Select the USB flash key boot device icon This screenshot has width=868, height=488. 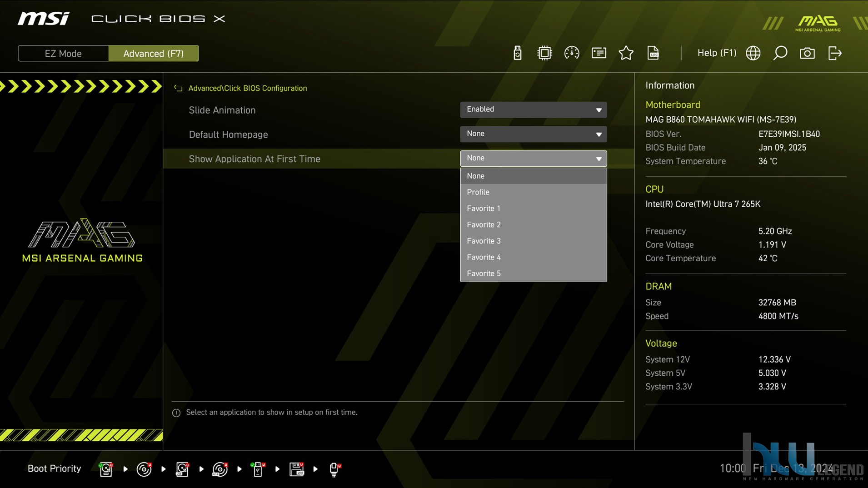258,469
